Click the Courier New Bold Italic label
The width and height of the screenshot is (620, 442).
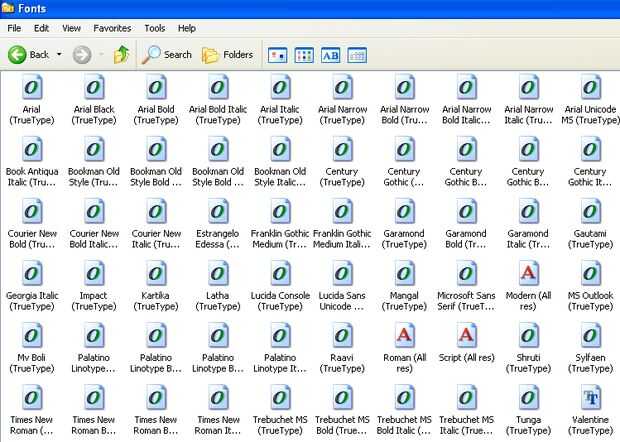click(x=94, y=239)
